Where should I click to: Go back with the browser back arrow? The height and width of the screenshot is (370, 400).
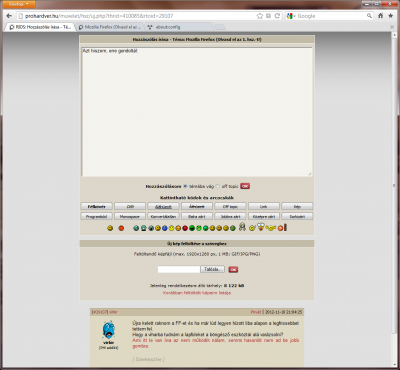coord(9,16)
